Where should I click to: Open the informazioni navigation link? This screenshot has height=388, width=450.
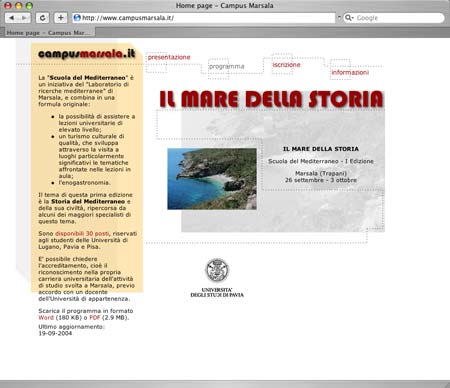coord(350,72)
